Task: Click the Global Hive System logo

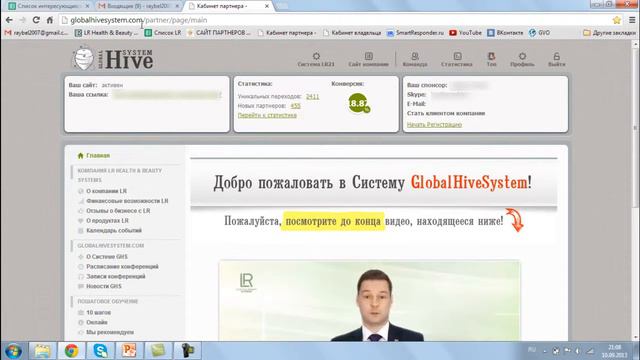Action: tap(113, 59)
